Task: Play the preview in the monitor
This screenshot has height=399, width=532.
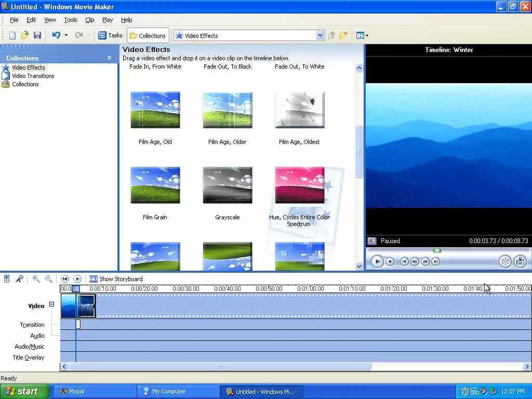Action: [377, 262]
